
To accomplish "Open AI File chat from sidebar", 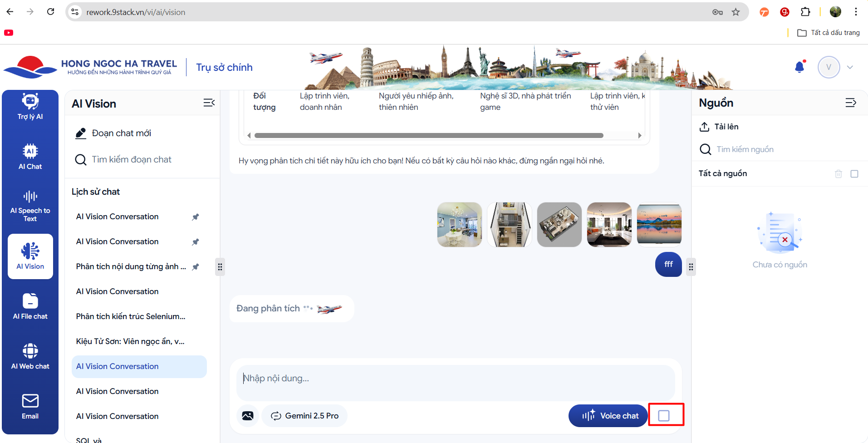I will click(30, 306).
